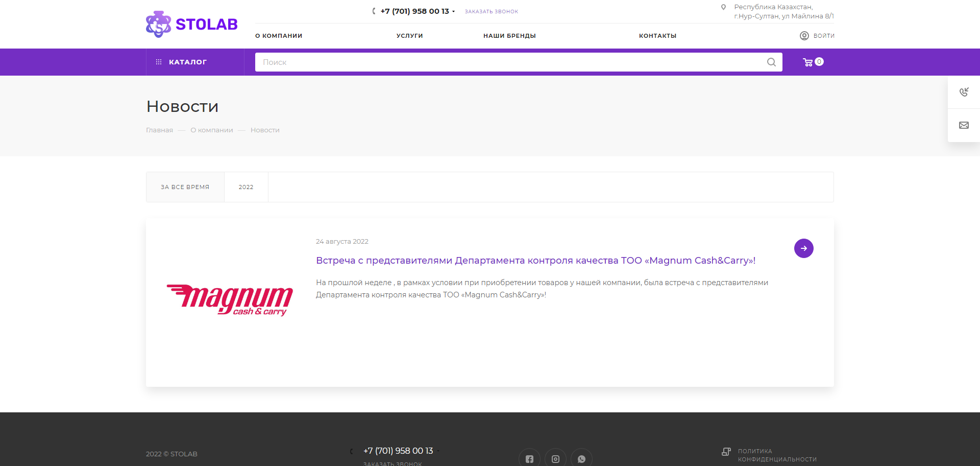
Task: Open the УСЛУГИ menu item
Action: coord(410,36)
